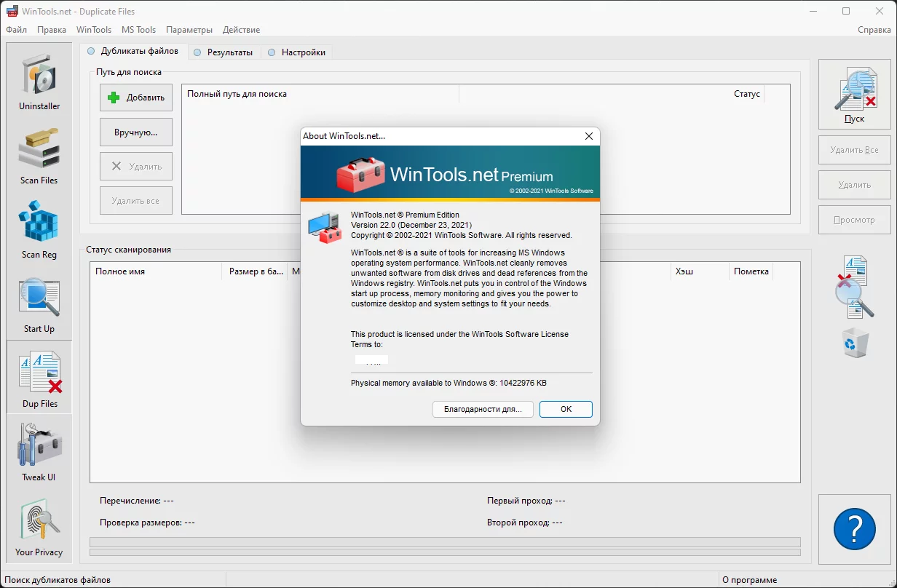Screen dimensions: 897x588
Task: Click the Поиск дубликатов файлов status bar text
Action: coord(58,580)
